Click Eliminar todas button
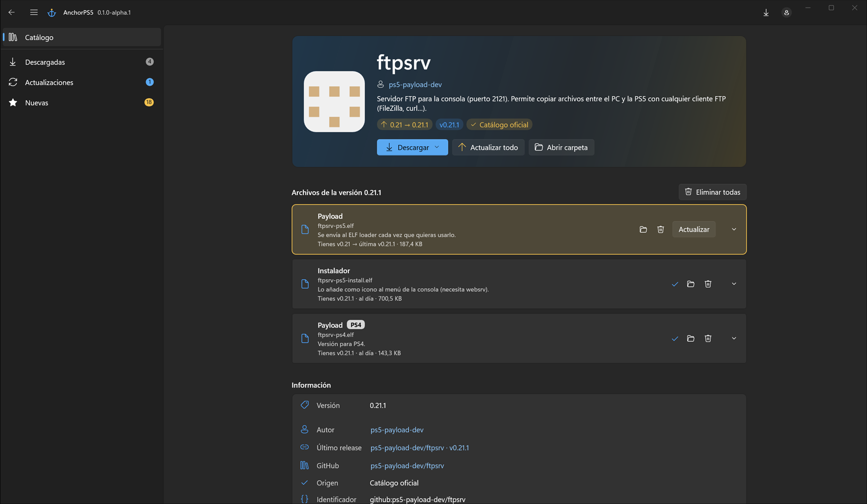The height and width of the screenshot is (504, 867). (x=712, y=192)
